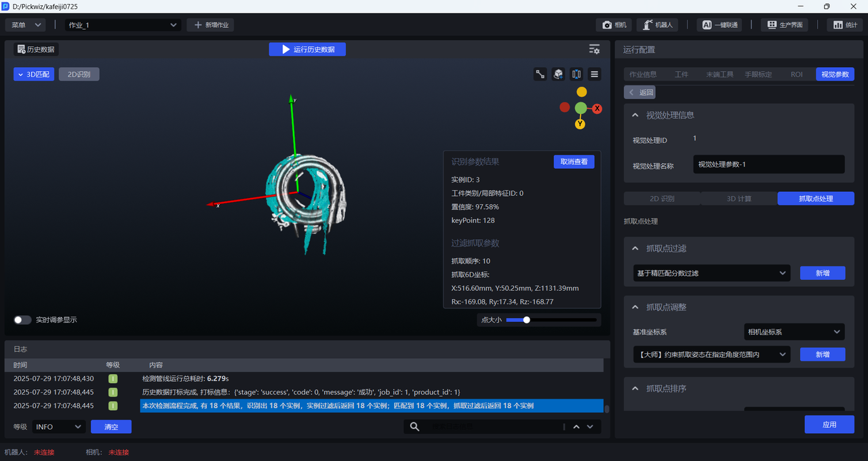Jump to previous log search result arrow
This screenshot has width=868, height=461.
(x=576, y=426)
